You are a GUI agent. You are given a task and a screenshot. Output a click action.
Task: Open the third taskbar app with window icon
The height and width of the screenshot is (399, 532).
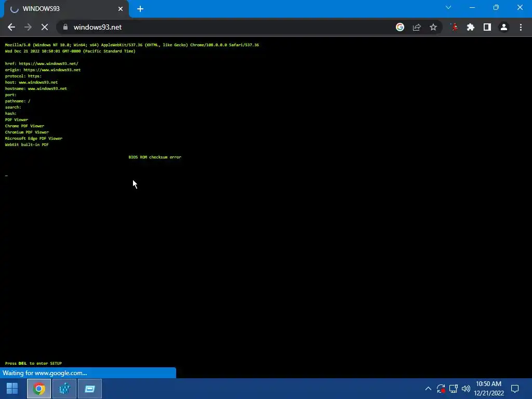pos(90,389)
